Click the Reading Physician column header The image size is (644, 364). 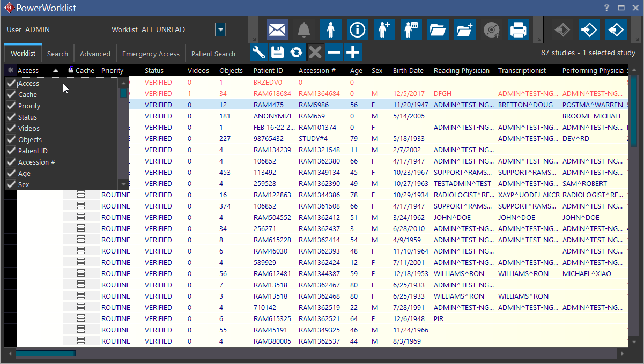point(461,70)
